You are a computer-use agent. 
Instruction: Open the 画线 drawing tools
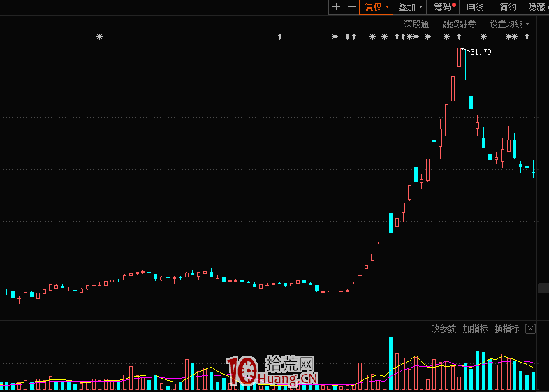(x=475, y=7)
